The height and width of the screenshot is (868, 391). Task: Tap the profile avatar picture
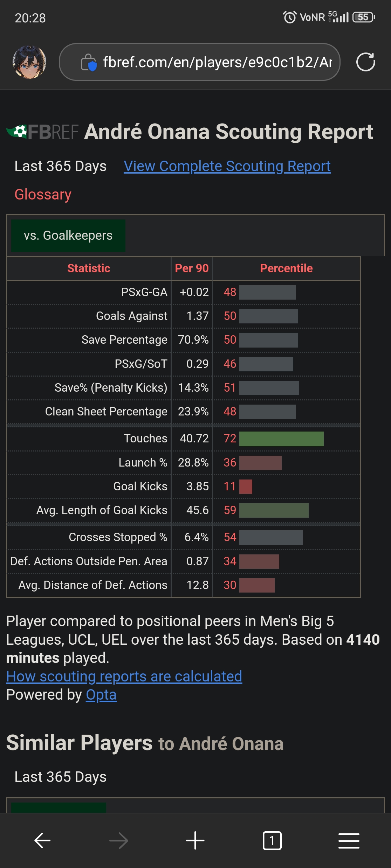[29, 62]
